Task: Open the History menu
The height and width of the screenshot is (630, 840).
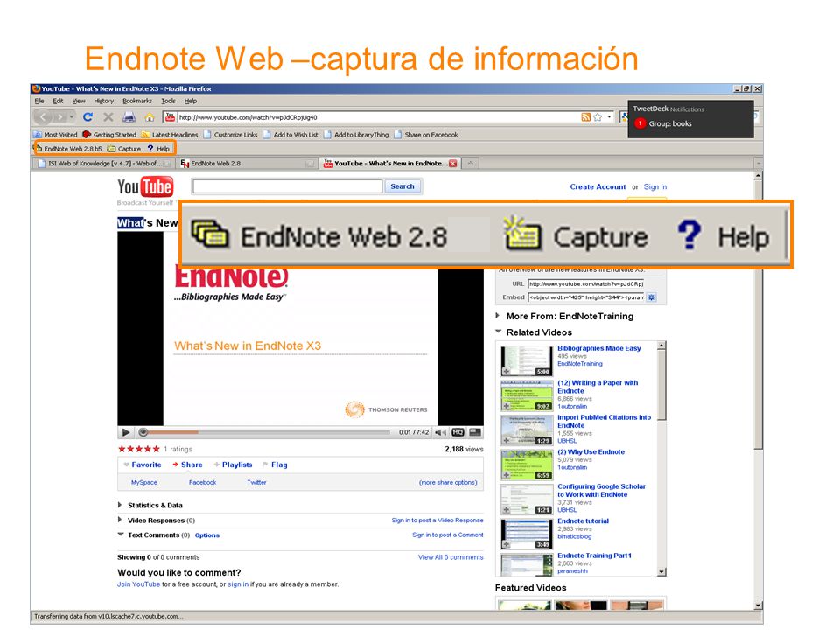Action: tap(104, 101)
